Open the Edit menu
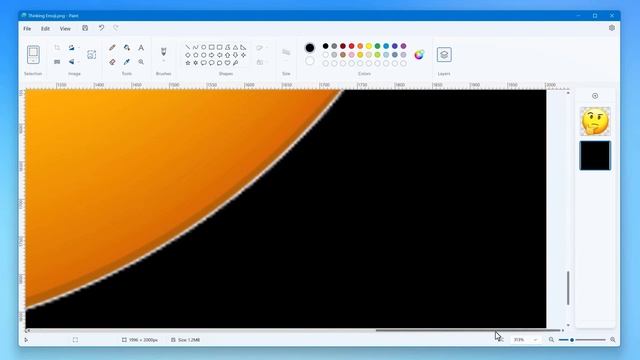Image resolution: width=640 pixels, height=360 pixels. pyautogui.click(x=45, y=29)
